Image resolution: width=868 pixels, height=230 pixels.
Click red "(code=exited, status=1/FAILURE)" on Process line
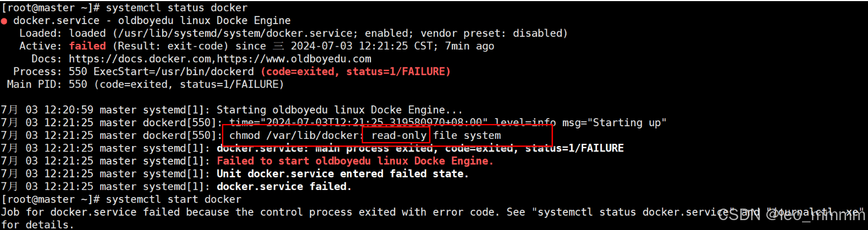click(355, 71)
